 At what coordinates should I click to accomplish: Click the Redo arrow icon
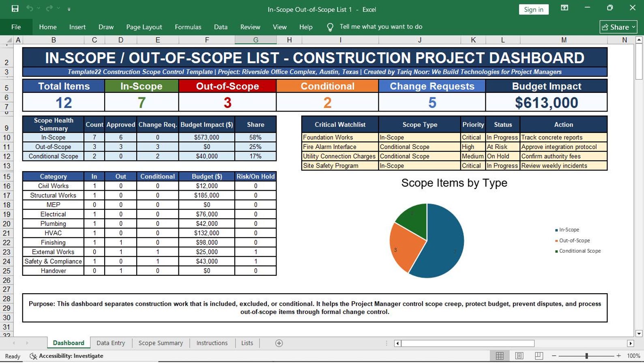49,9
